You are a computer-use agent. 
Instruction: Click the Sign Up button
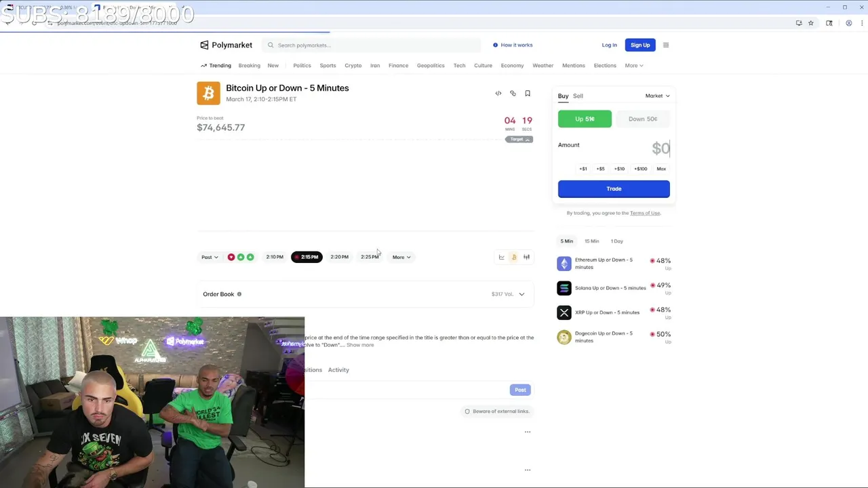(640, 45)
